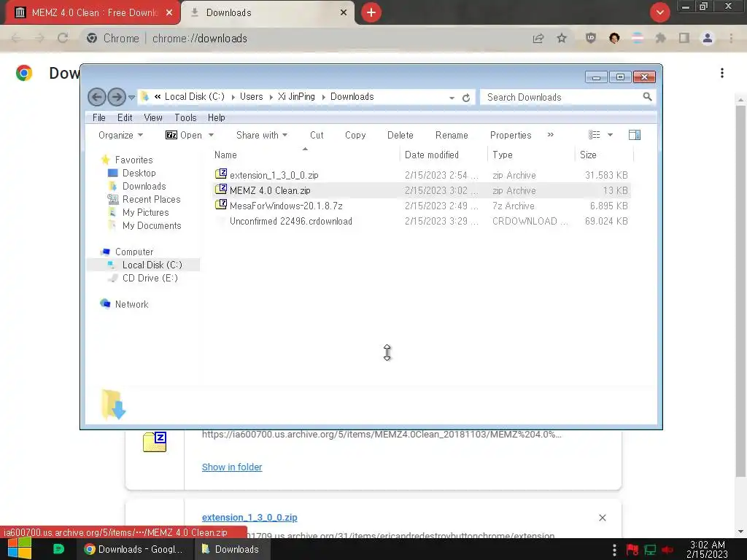Open Recent Places in Favorites
747x560 pixels.
pos(151,199)
